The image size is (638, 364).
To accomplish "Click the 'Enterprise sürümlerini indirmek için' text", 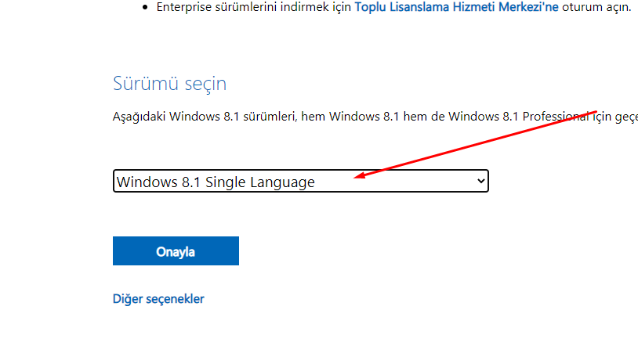I will point(254,7).
